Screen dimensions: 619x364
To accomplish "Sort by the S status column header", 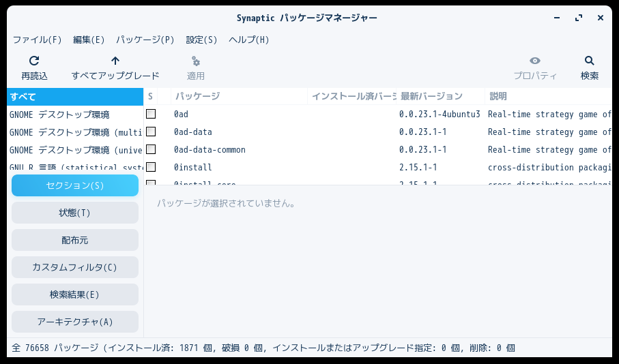I will pos(150,96).
